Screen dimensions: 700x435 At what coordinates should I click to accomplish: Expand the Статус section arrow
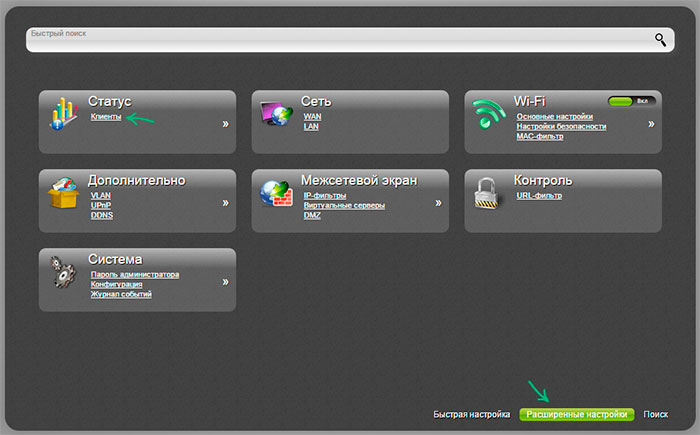coord(225,124)
